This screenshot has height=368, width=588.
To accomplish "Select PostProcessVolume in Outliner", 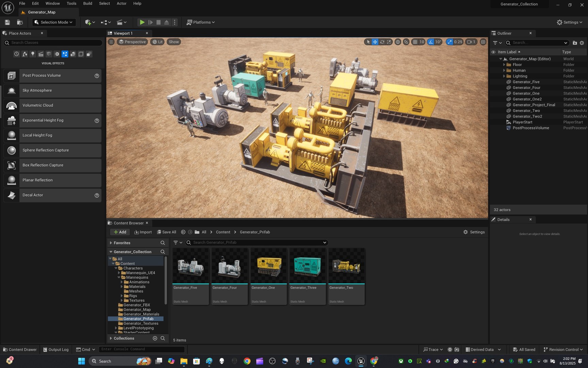I will click(530, 128).
